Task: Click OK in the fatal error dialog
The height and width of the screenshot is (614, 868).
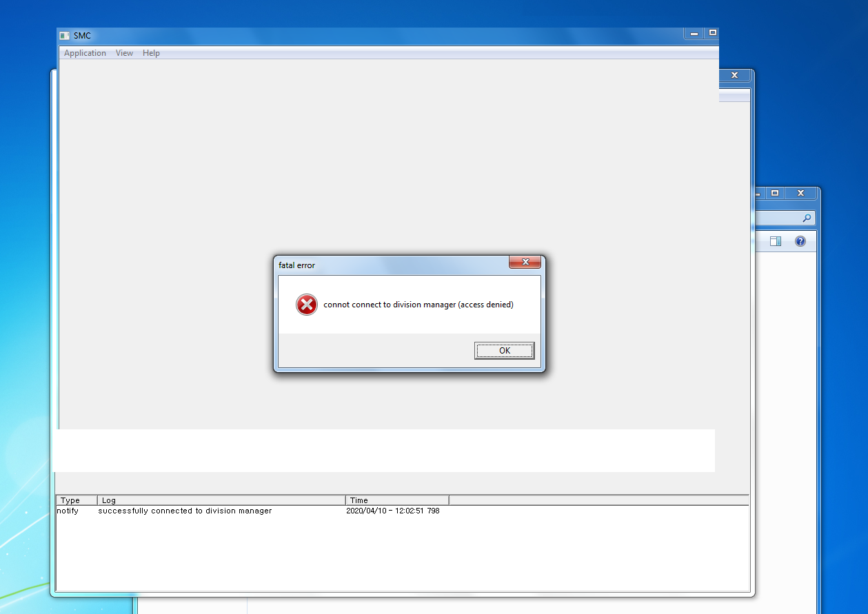Action: click(x=504, y=351)
